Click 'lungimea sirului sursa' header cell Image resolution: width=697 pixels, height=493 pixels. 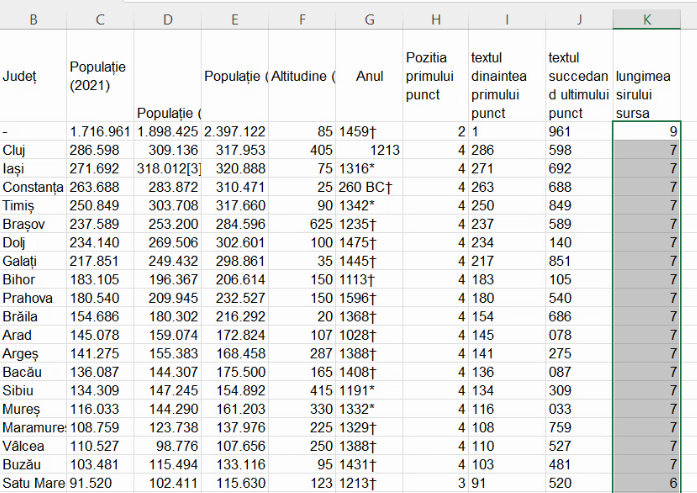[x=647, y=77]
